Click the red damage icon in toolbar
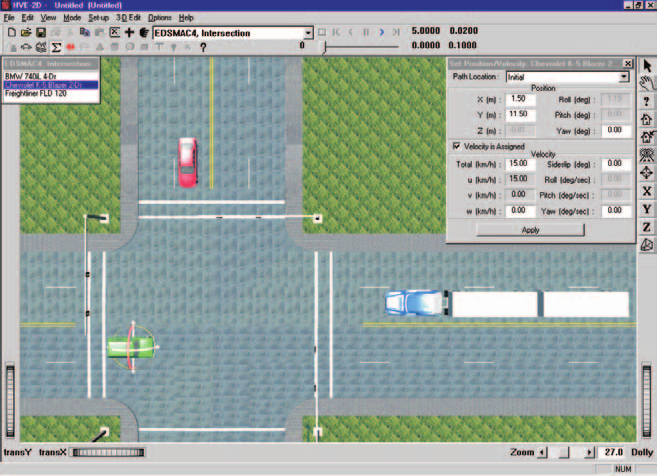The width and height of the screenshot is (657, 476). point(70,47)
